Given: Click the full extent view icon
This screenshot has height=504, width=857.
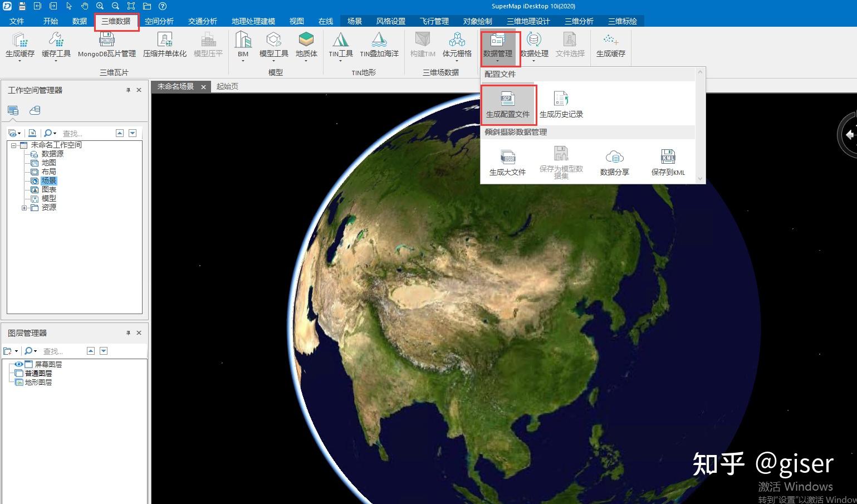Looking at the screenshot, I should click(131, 6).
